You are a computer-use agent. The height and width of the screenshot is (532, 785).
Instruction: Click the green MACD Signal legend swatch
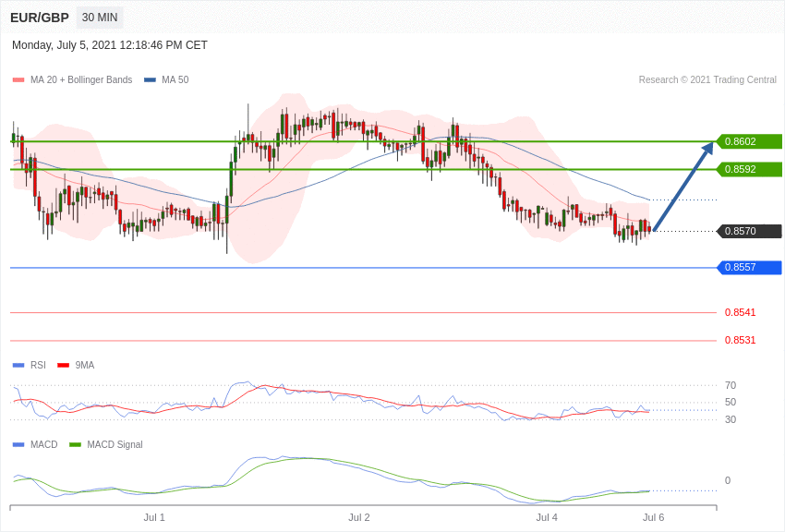pos(75,444)
